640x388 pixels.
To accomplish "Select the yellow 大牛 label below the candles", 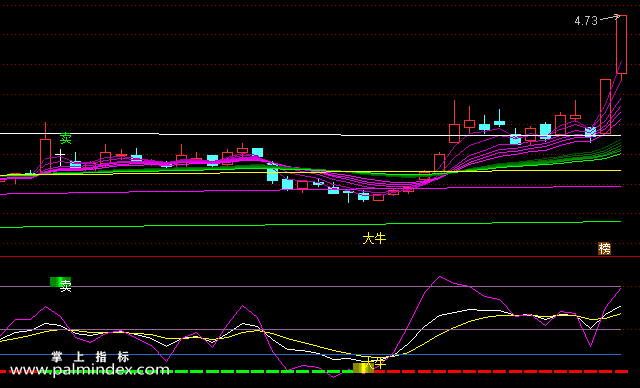I will click(374, 239).
